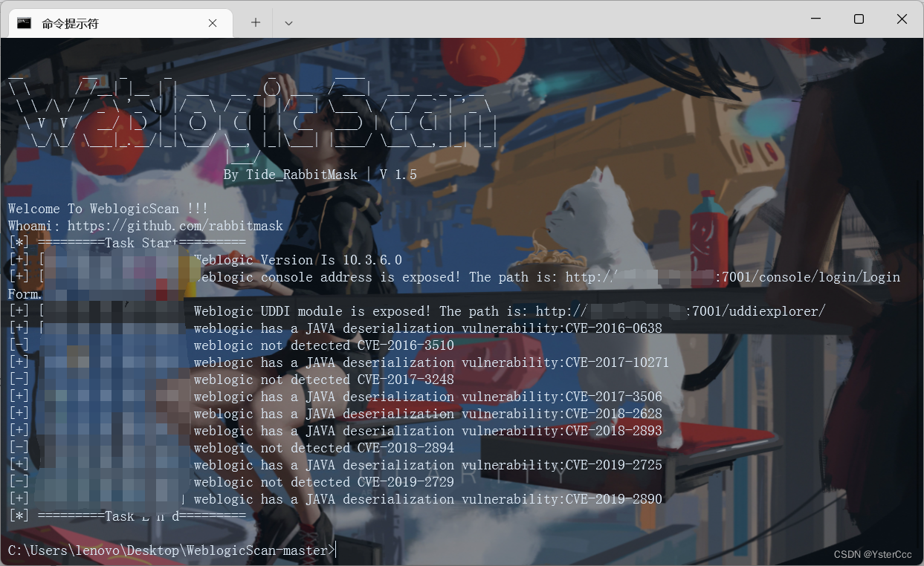Close the 命令提示符 tab
924x566 pixels.
point(213,23)
